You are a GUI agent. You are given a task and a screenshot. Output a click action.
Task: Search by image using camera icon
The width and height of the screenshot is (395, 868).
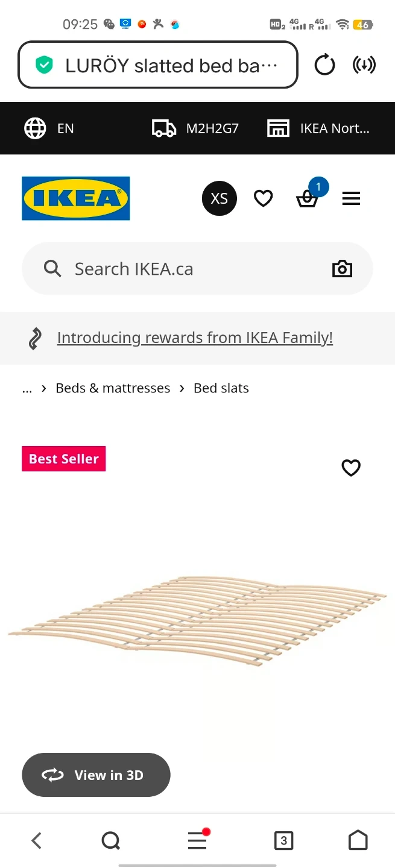coord(342,269)
